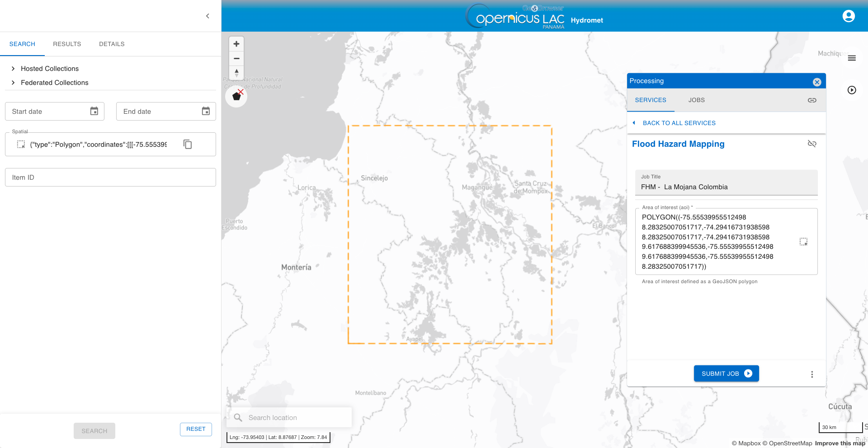Collapse the left search sidebar

tap(208, 16)
